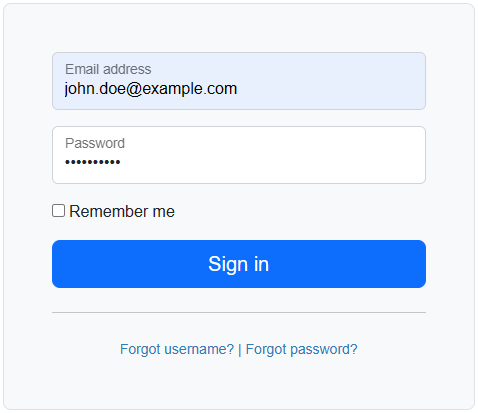Submit the login form with Sign in
The height and width of the screenshot is (413, 478).
[239, 264]
